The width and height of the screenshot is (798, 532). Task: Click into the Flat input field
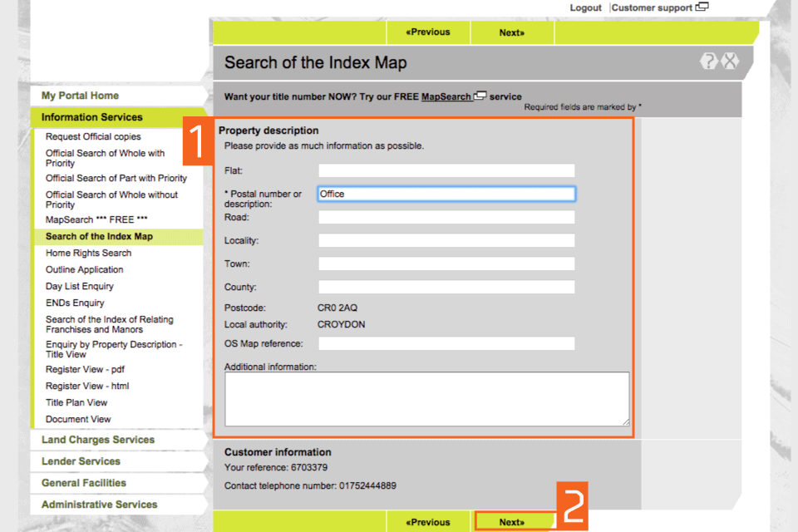click(446, 170)
